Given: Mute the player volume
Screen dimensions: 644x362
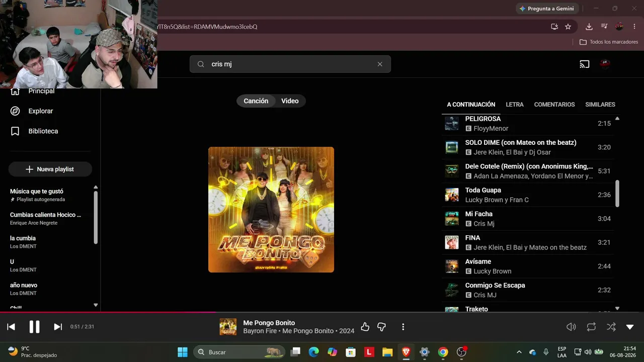Looking at the screenshot, I should pyautogui.click(x=571, y=327).
